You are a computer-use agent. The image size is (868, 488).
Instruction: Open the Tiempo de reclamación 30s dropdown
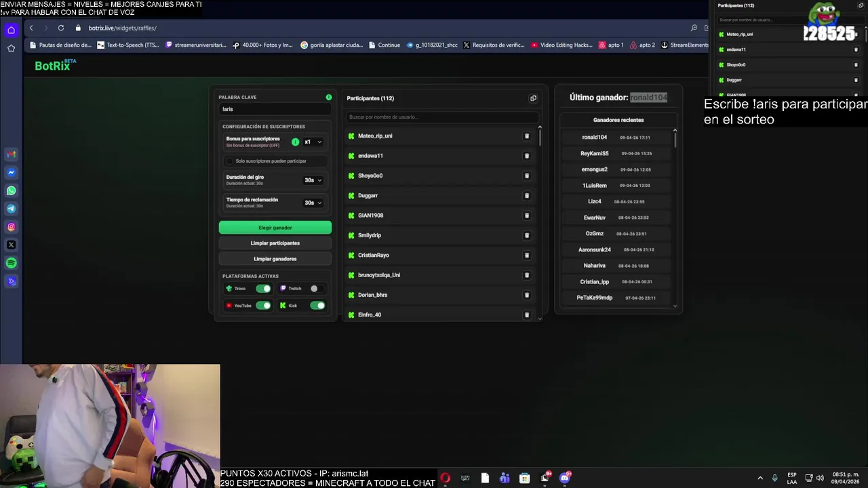(313, 203)
